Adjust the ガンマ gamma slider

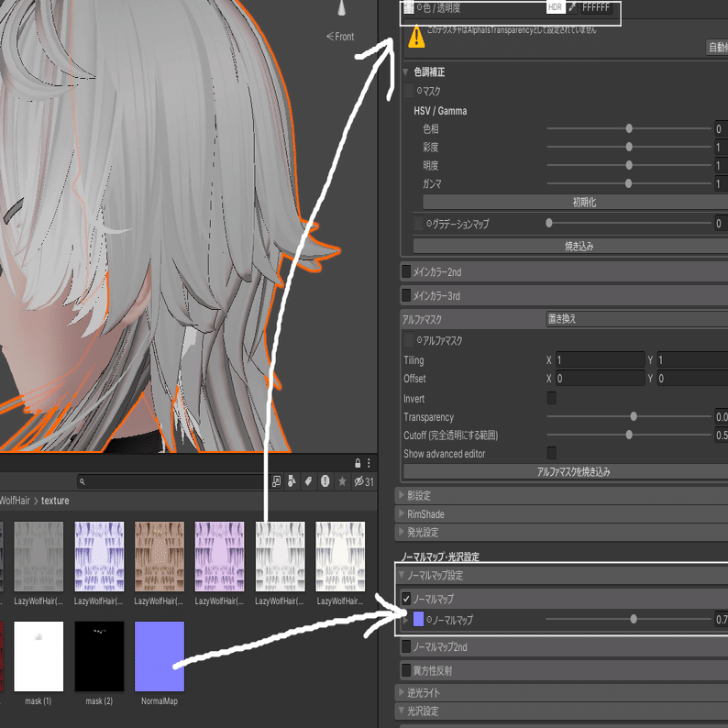tap(629, 183)
